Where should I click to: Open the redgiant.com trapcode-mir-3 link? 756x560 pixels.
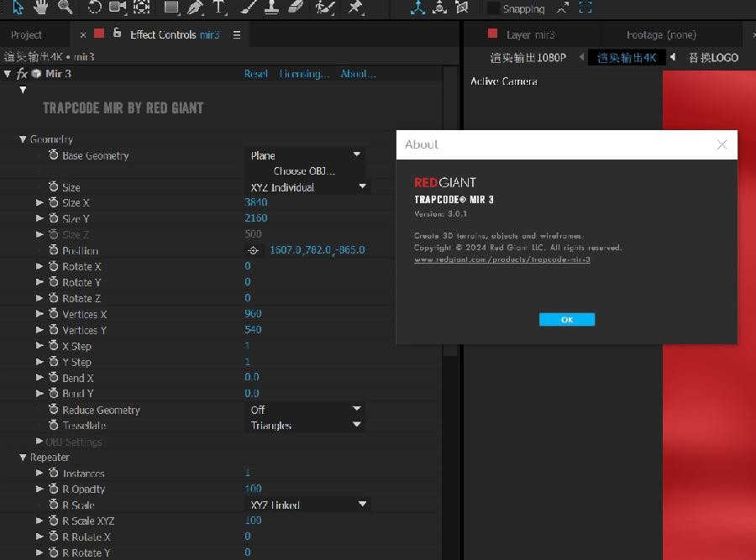pyautogui.click(x=502, y=259)
